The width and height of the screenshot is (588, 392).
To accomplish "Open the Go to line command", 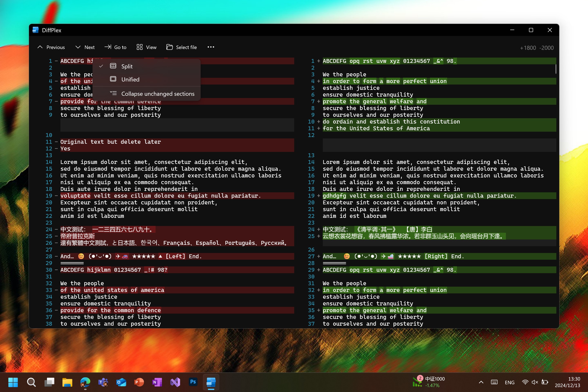I will point(116,47).
